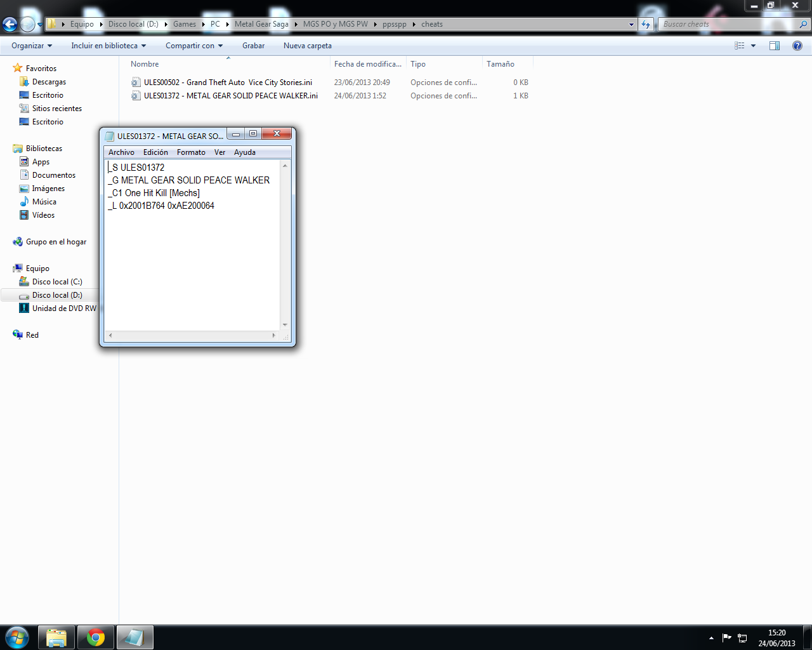
Task: Select the Grand Theft Auto Vice City Stories.ini file
Action: pyautogui.click(x=228, y=83)
